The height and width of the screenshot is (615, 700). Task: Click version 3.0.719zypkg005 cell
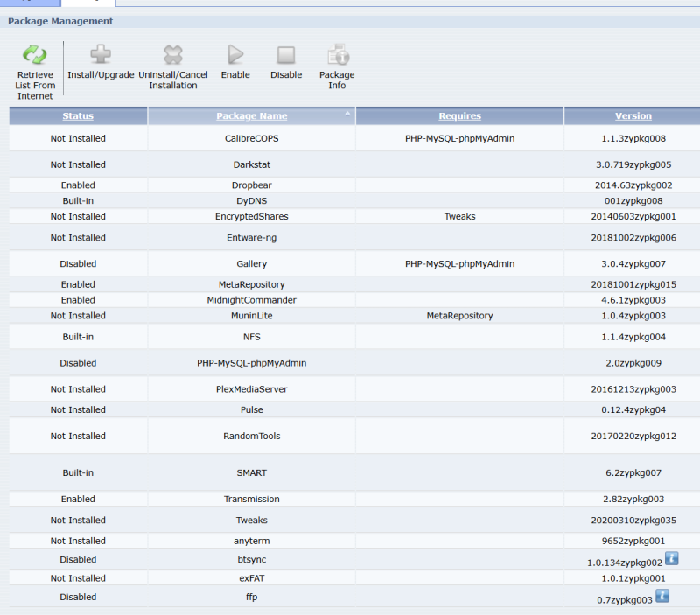[633, 164]
